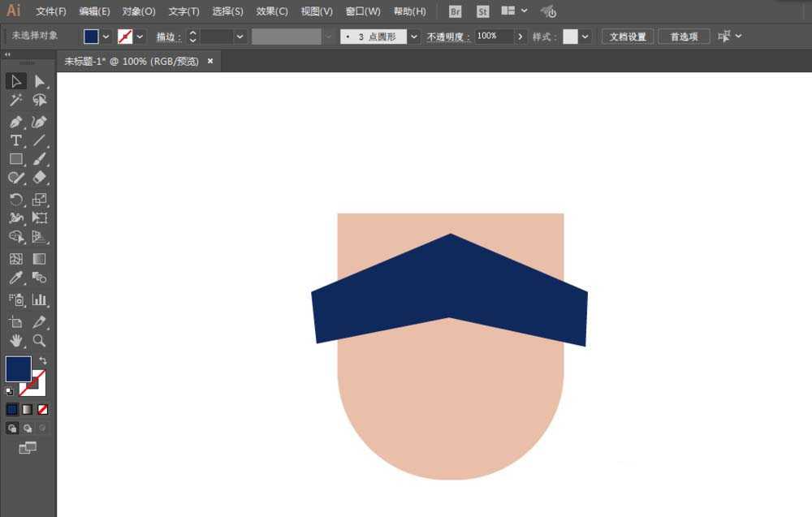This screenshot has height=517, width=812.
Task: Switch to the 未标题-1 document tab
Action: (132, 61)
